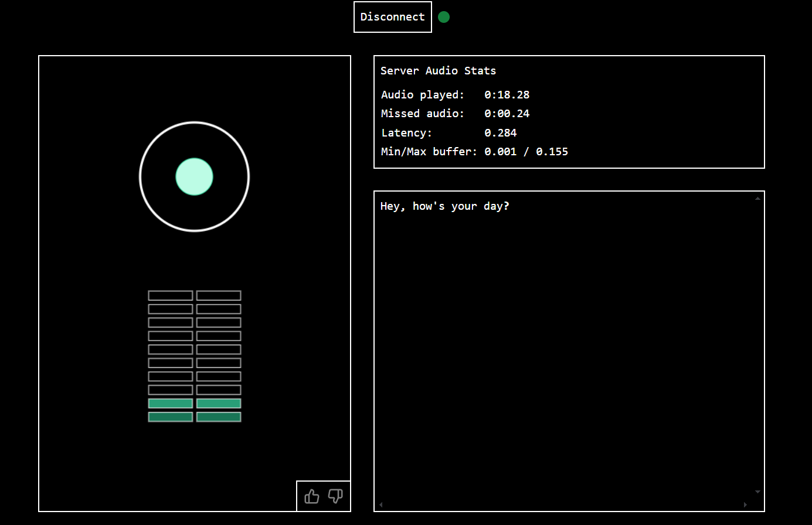Image resolution: width=812 pixels, height=525 pixels.
Task: Click the top-right empty audio level bar
Action: tap(219, 295)
